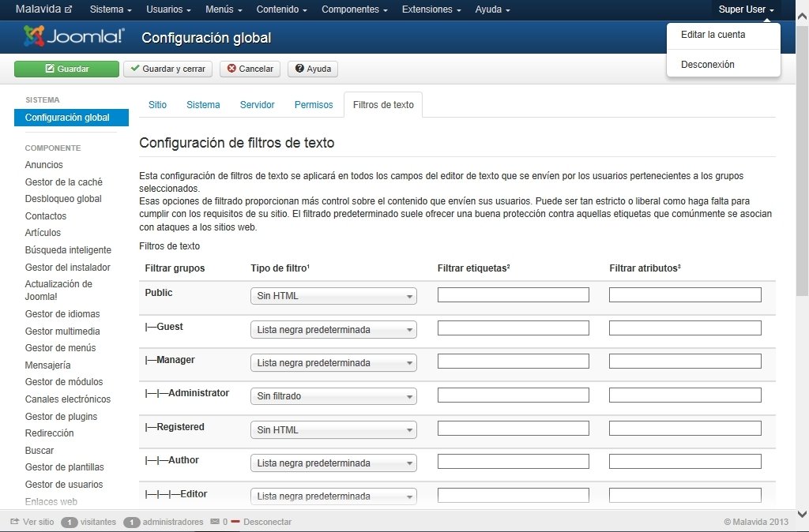Screen dimensions: 809x532
Task: Open Anuncios component settings
Action: click(x=44, y=164)
